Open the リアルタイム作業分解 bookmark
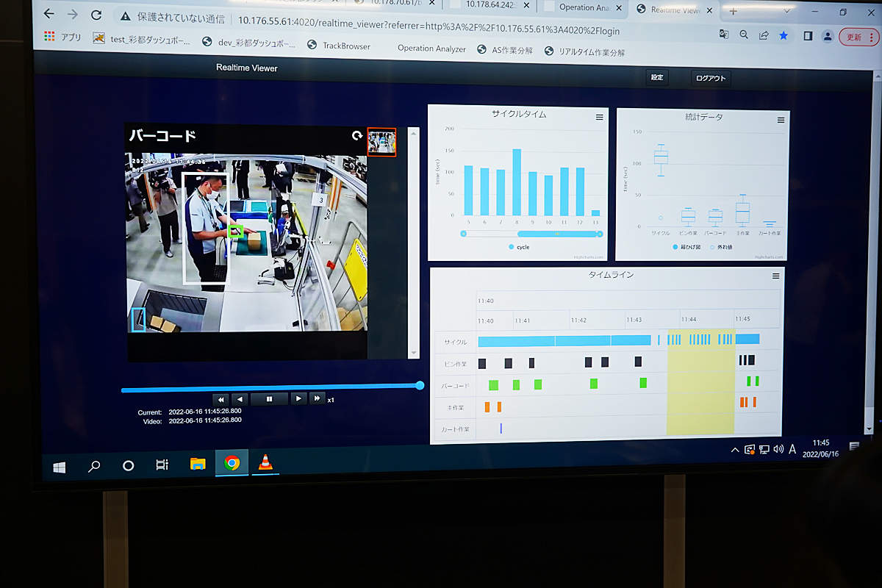The width and height of the screenshot is (882, 588). pos(585,51)
